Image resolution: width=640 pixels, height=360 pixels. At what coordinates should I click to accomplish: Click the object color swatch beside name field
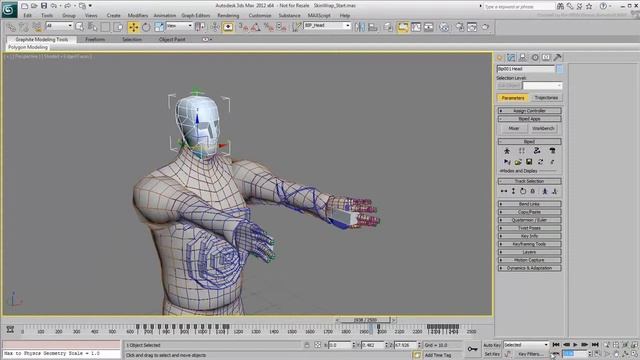(x=560, y=69)
